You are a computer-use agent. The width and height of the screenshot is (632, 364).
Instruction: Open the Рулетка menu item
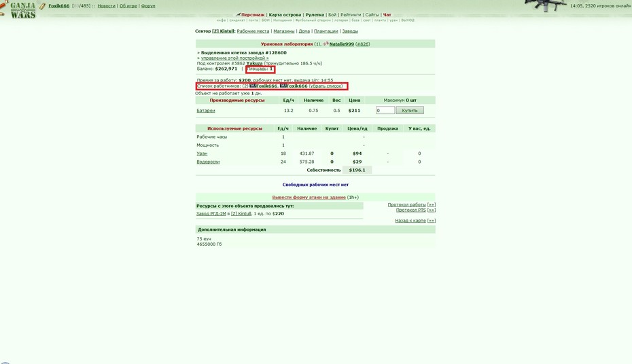[x=315, y=15]
